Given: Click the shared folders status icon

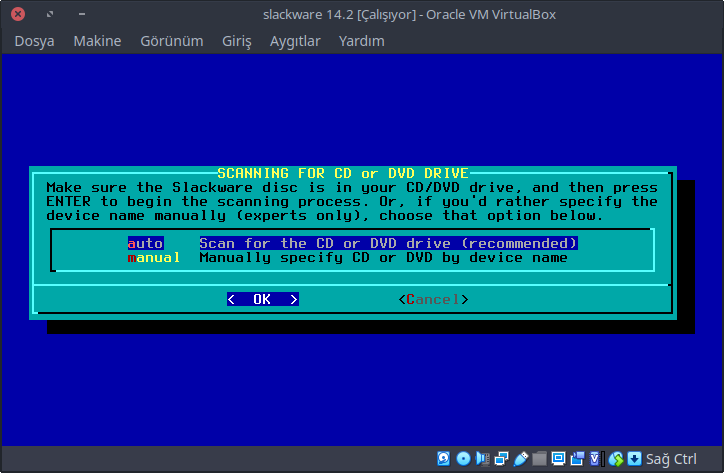Looking at the screenshot, I should [539, 459].
